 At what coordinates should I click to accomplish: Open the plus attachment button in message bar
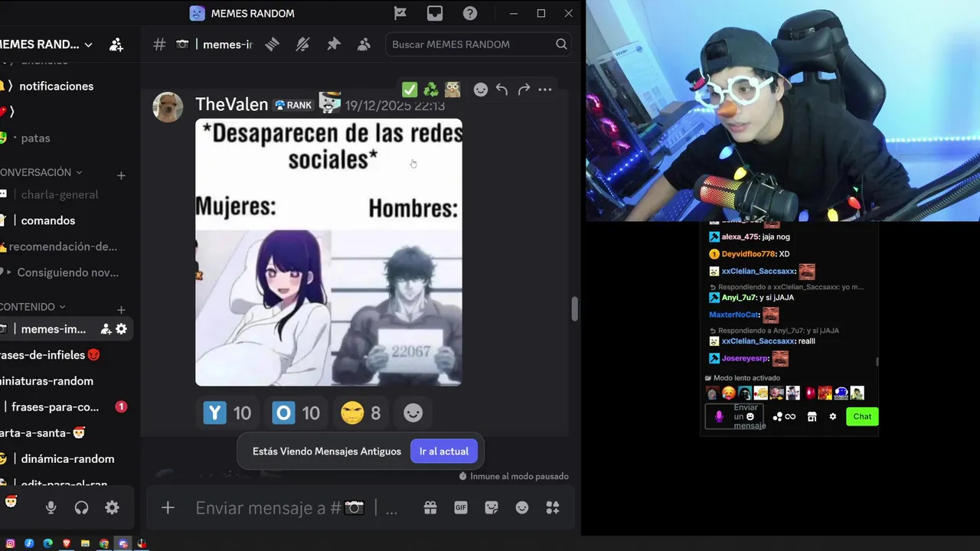[168, 507]
